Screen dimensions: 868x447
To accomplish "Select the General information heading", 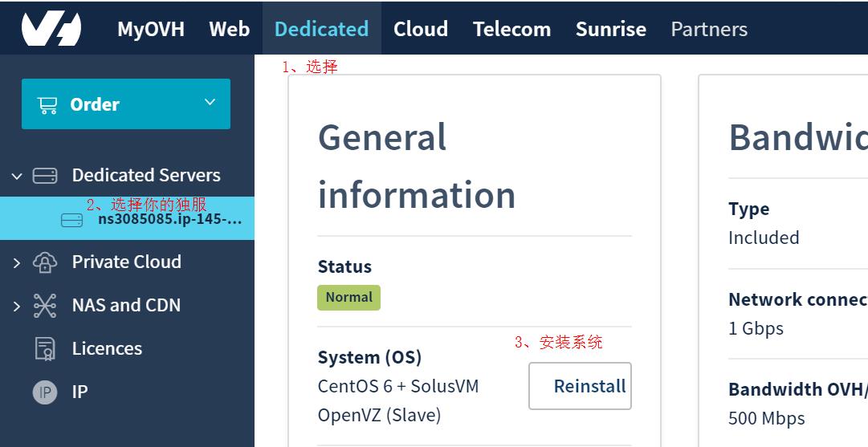I will point(417,166).
